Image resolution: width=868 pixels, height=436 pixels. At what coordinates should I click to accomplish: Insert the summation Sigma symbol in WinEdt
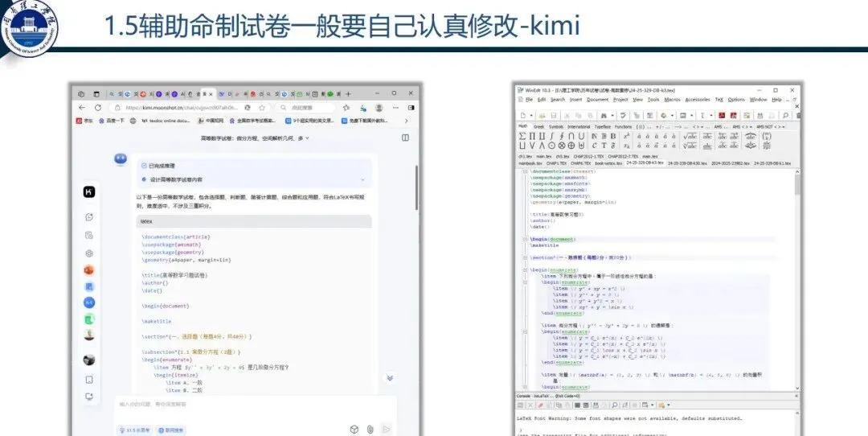pyautogui.click(x=522, y=136)
